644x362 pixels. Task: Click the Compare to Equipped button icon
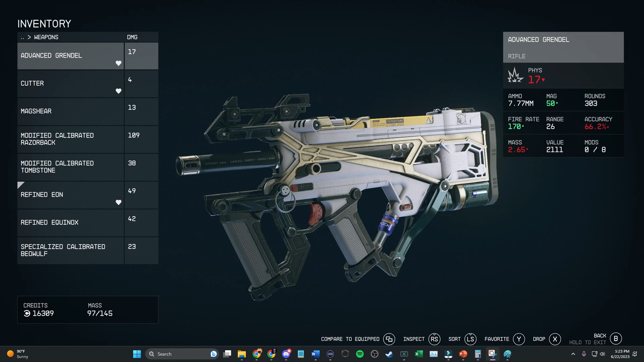click(x=389, y=339)
